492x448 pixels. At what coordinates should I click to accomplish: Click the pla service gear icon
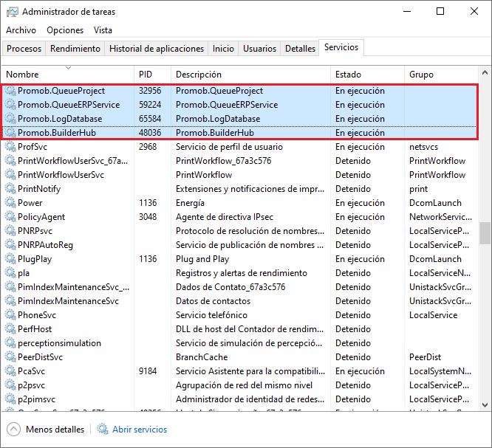(x=10, y=273)
